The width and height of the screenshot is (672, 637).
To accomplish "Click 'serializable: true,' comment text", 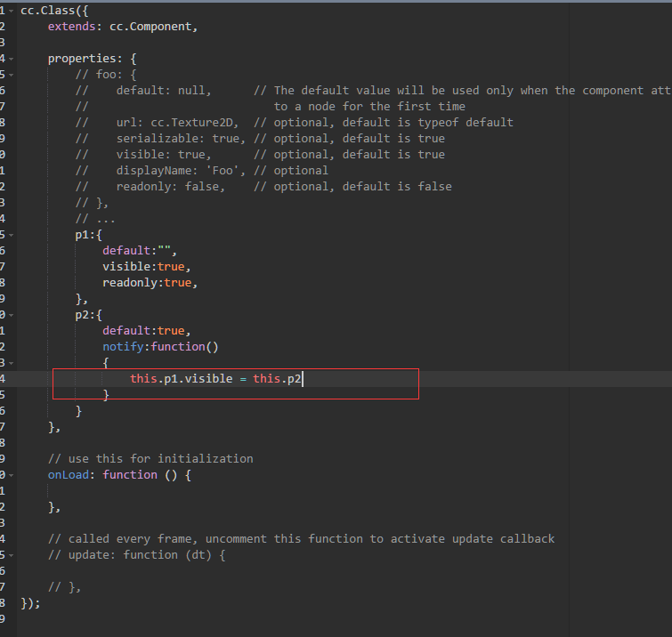I will coord(181,139).
